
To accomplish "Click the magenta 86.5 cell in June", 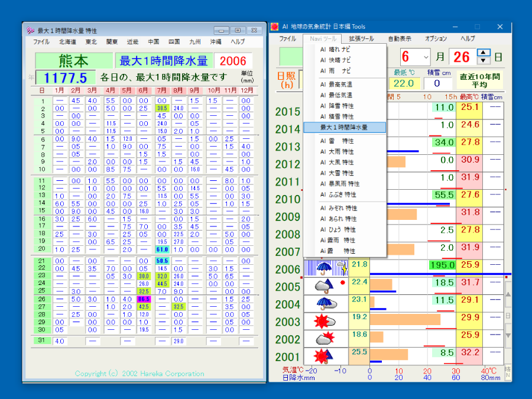I will [x=144, y=300].
